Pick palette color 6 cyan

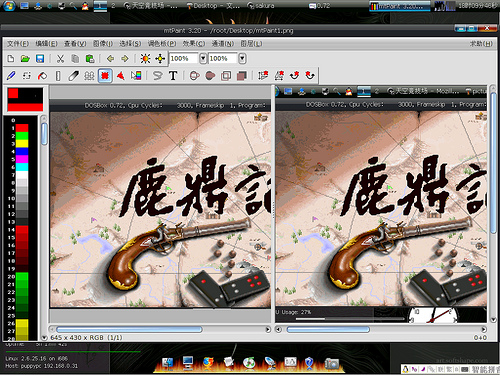22,167
